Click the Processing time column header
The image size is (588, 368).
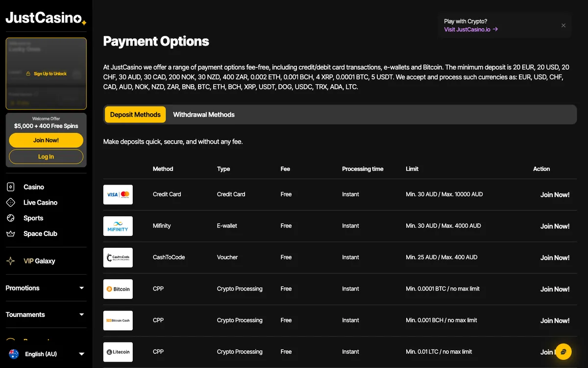tap(363, 169)
